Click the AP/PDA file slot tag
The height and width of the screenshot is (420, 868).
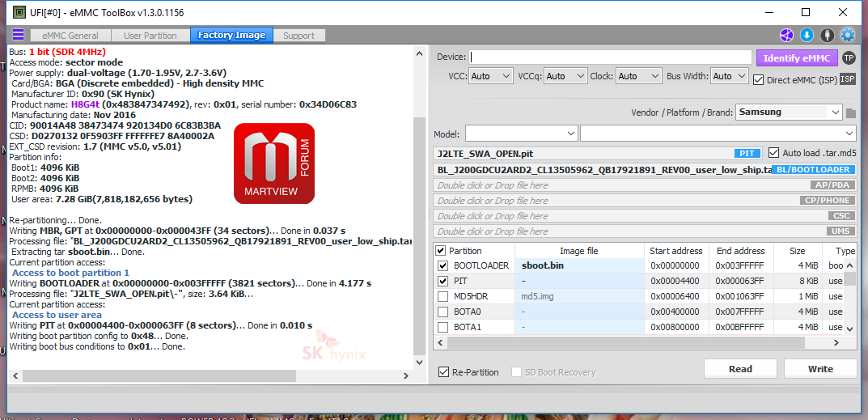[x=832, y=185]
